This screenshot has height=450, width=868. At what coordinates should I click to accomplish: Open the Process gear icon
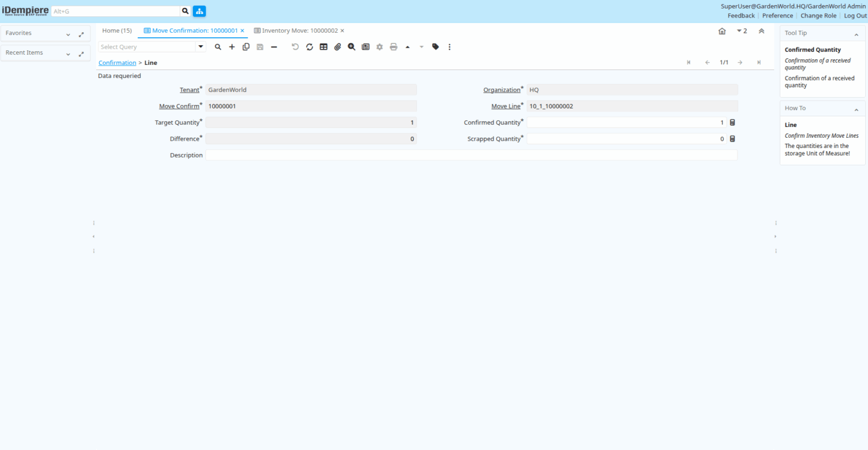[x=379, y=47]
